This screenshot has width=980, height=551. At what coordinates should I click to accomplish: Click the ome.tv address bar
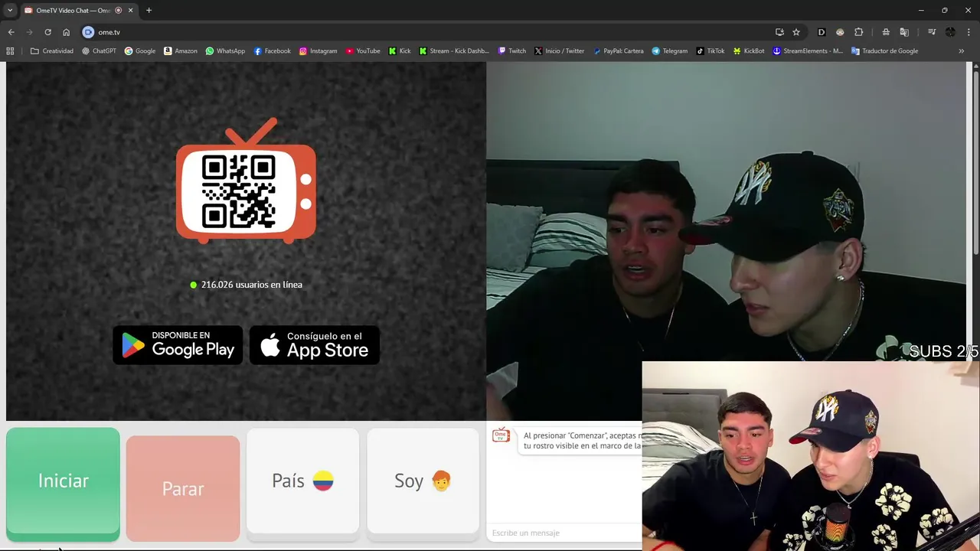(x=429, y=32)
